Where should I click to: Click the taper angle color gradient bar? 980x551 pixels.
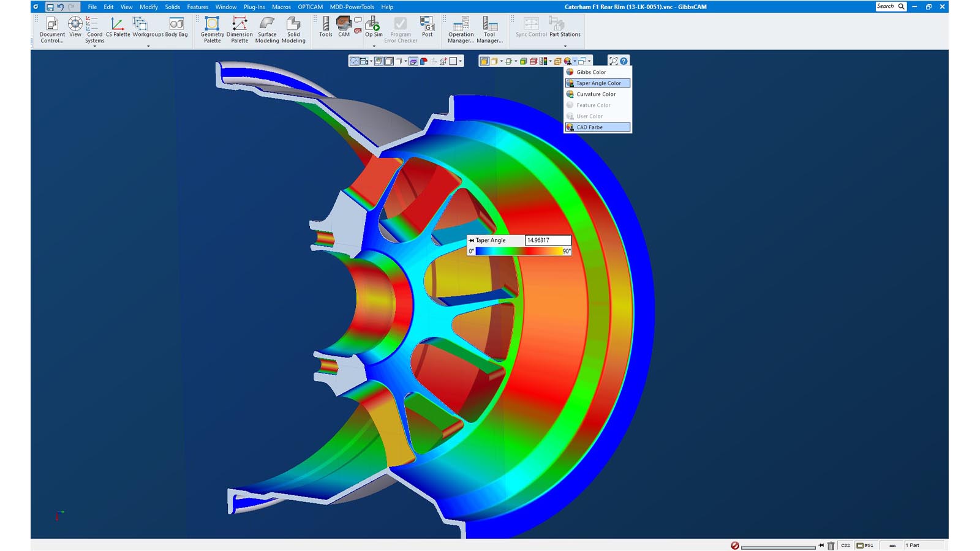pos(519,251)
